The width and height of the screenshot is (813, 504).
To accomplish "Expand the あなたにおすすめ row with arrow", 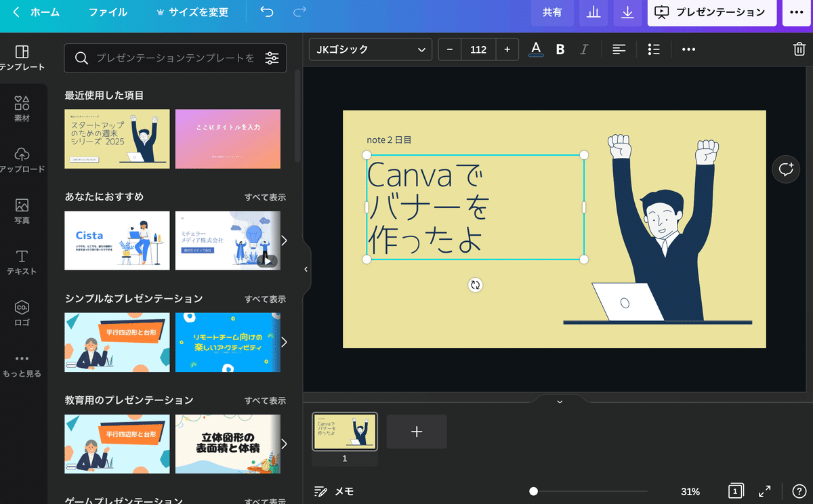I will tap(284, 240).
